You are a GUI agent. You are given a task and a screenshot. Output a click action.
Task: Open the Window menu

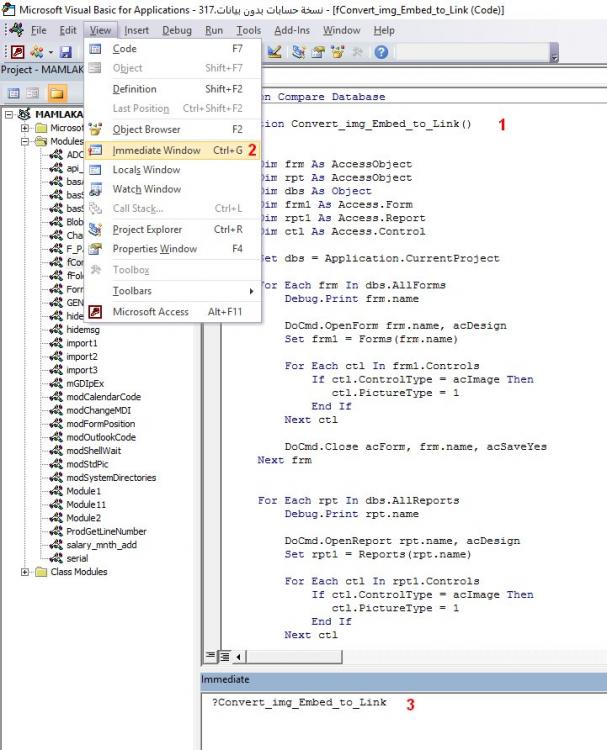342,31
